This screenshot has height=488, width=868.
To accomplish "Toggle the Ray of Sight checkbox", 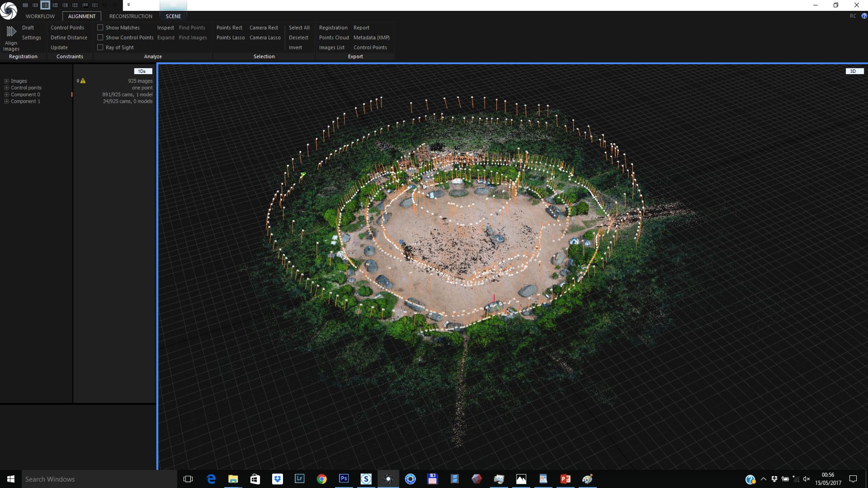I will pyautogui.click(x=100, y=47).
